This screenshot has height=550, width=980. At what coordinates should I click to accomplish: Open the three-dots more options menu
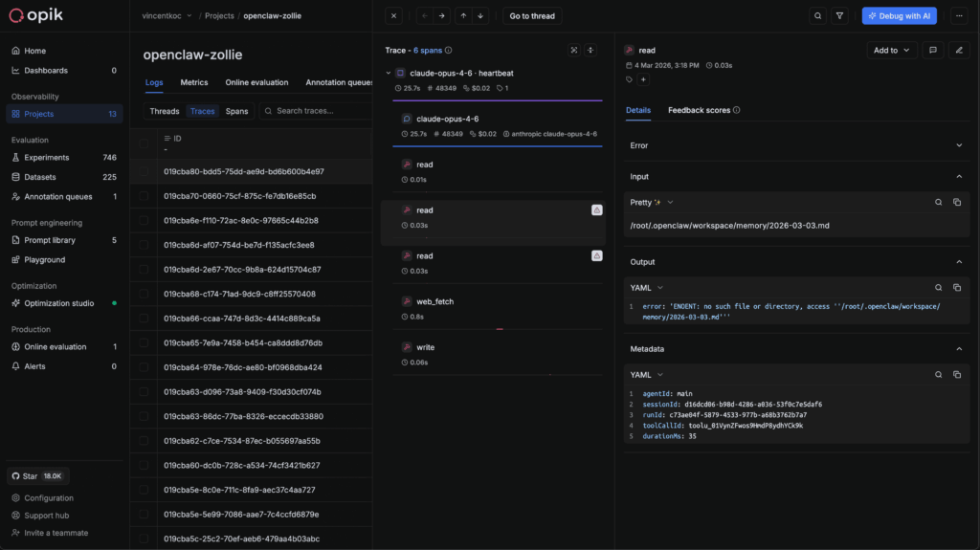tap(958, 16)
